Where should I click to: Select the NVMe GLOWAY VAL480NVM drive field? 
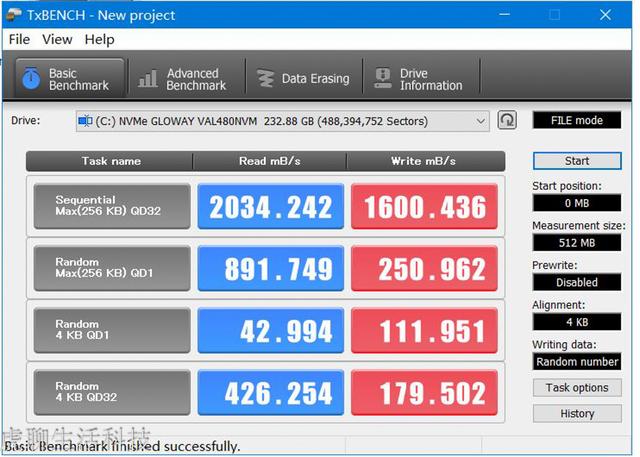pyautogui.click(x=282, y=121)
